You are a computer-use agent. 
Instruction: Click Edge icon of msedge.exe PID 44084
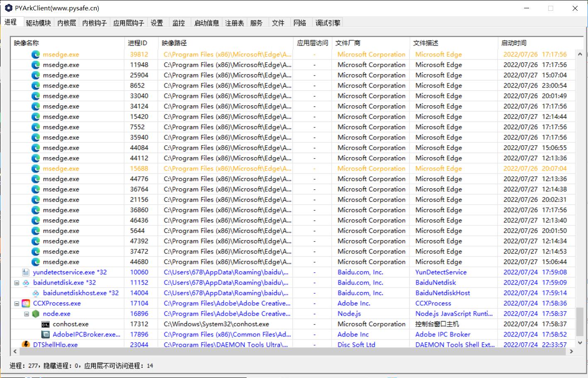pos(36,148)
